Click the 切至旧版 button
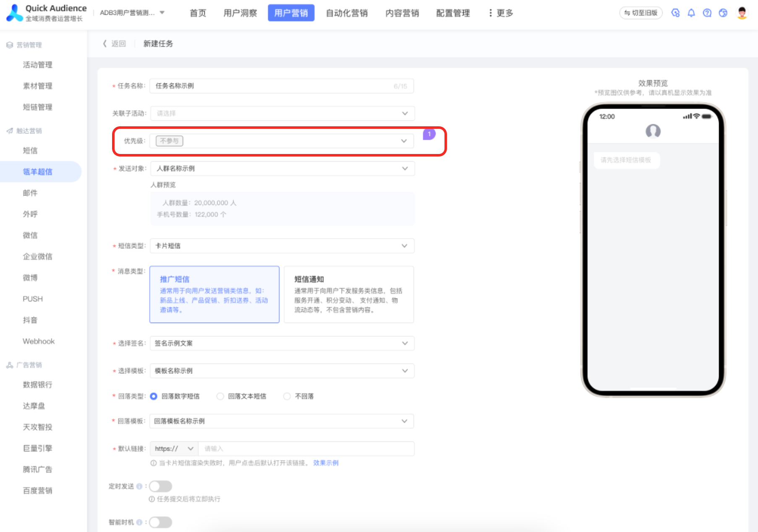This screenshot has width=758, height=532. (641, 13)
